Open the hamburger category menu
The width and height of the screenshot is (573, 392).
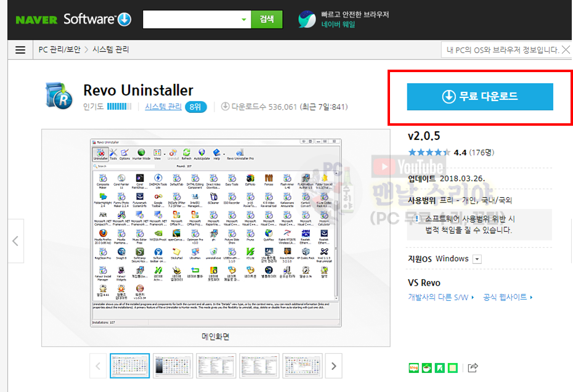[20, 50]
